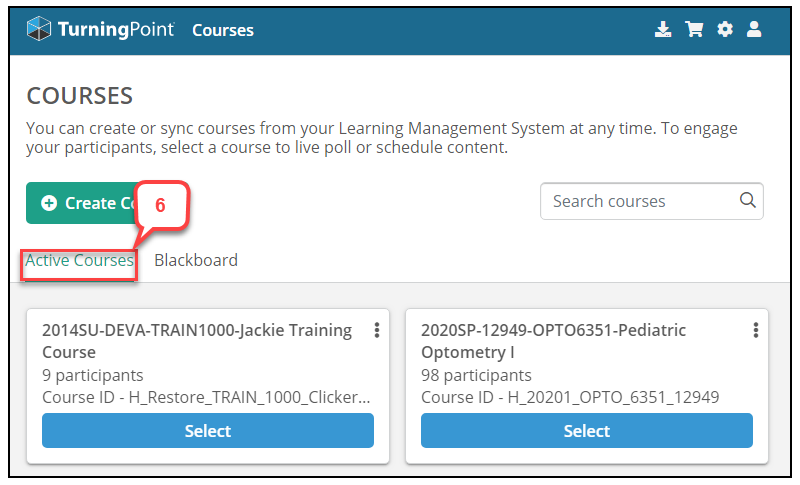This screenshot has width=800, height=485.
Task: Select the Jackie Training Course
Action: click(x=208, y=431)
